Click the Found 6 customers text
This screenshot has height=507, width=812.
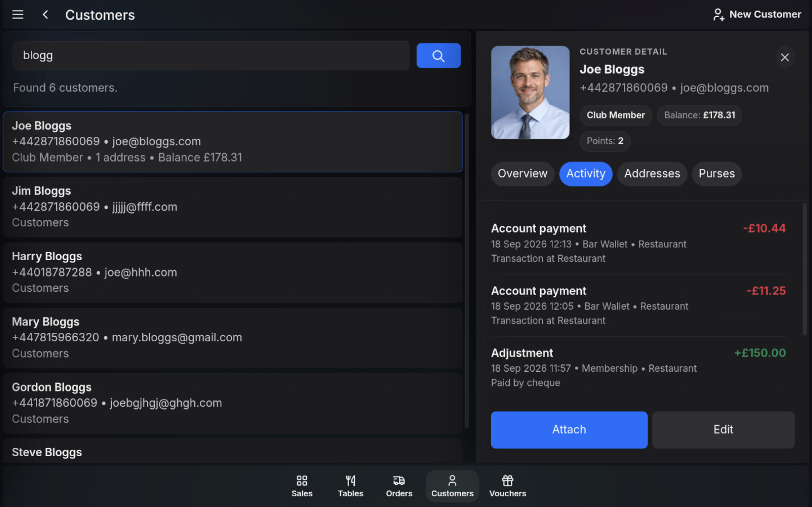pyautogui.click(x=65, y=88)
